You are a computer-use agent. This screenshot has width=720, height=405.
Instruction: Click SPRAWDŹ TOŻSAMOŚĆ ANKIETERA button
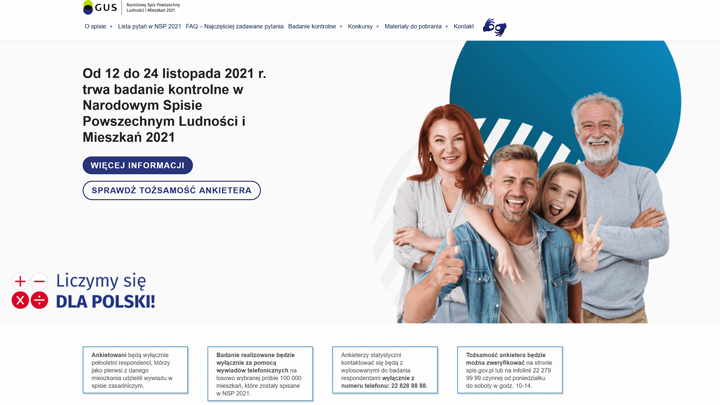pyautogui.click(x=172, y=190)
